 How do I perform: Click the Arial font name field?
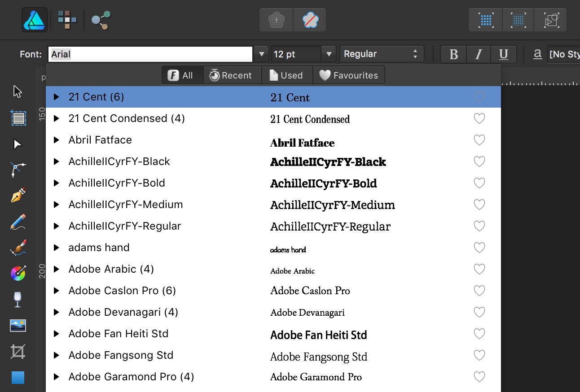(150, 54)
